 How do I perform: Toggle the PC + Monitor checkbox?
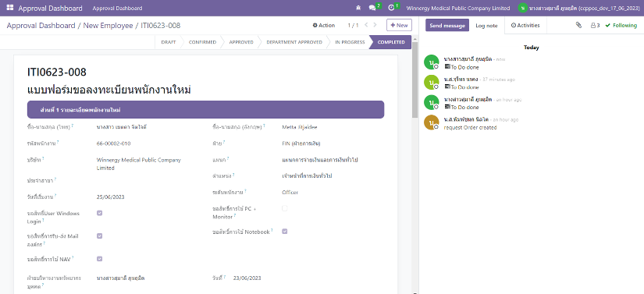tap(285, 208)
